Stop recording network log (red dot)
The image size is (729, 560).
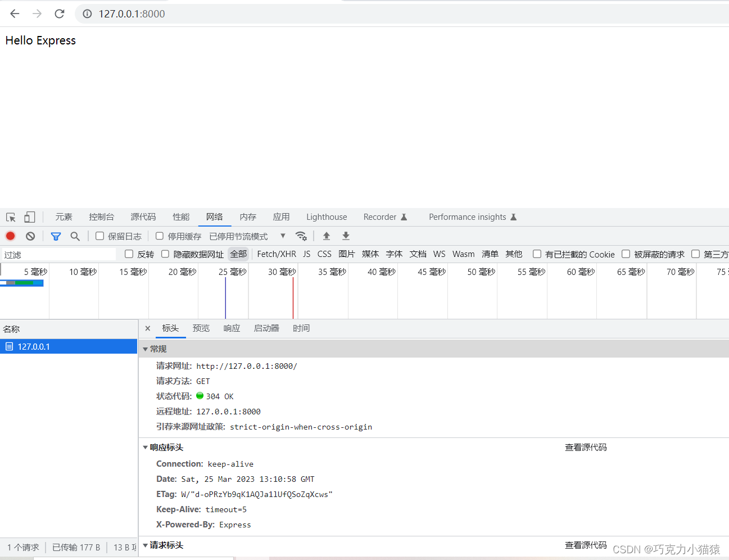pyautogui.click(x=10, y=236)
